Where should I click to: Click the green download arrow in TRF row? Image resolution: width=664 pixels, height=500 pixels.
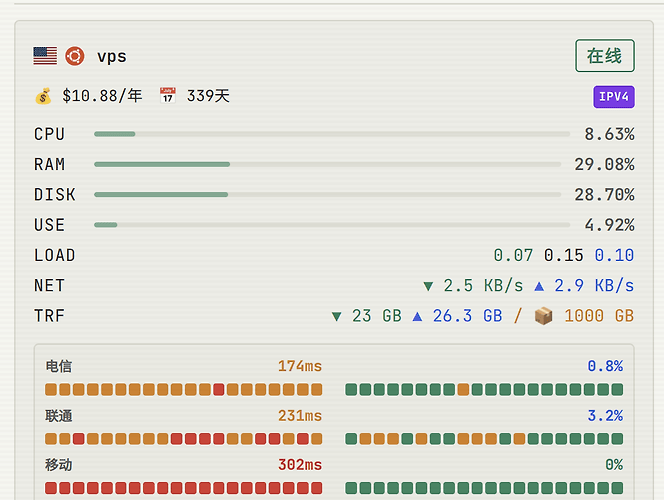pos(336,317)
